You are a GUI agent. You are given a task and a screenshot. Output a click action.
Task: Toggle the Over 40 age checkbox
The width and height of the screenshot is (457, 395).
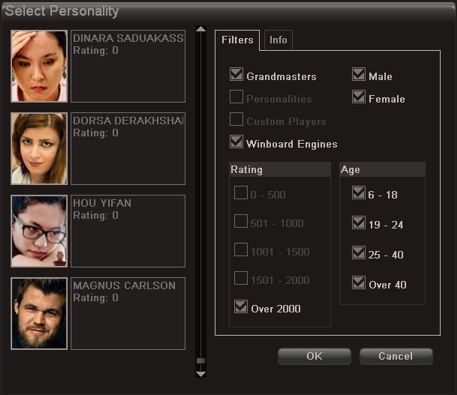pyautogui.click(x=359, y=283)
